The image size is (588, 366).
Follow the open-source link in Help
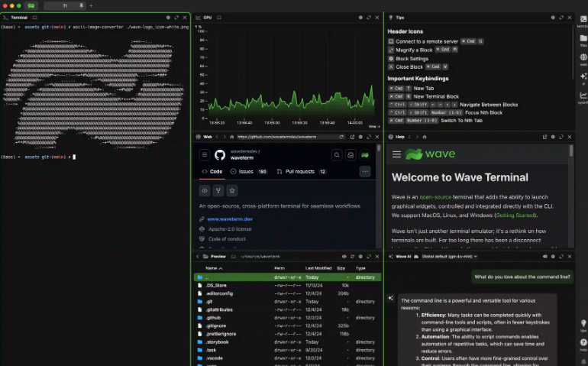point(435,197)
